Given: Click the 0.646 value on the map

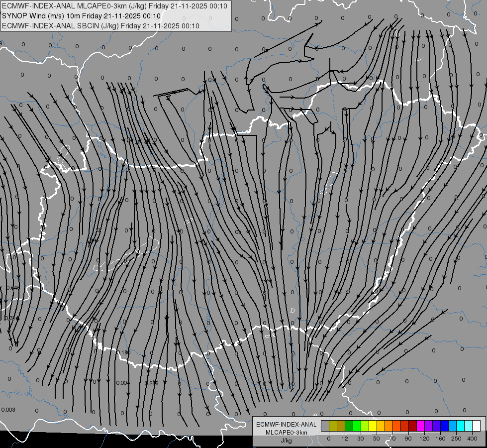Looking at the screenshot, I should coord(13,288).
